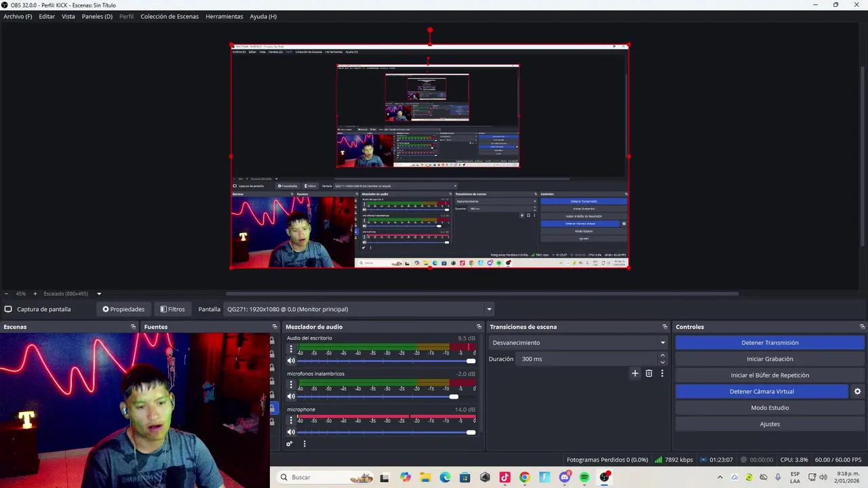Show hidden system tray icons chevron
The height and width of the screenshot is (488, 868).
[720, 477]
